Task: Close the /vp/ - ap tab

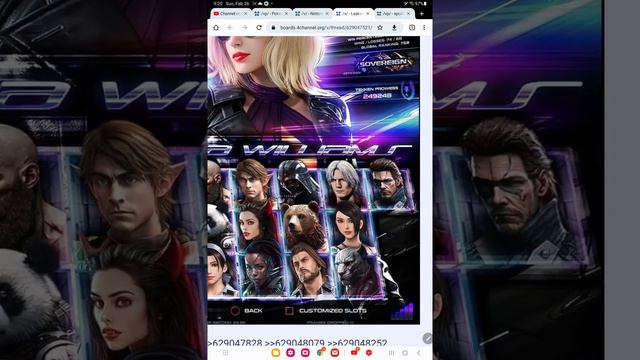Action: point(408,13)
